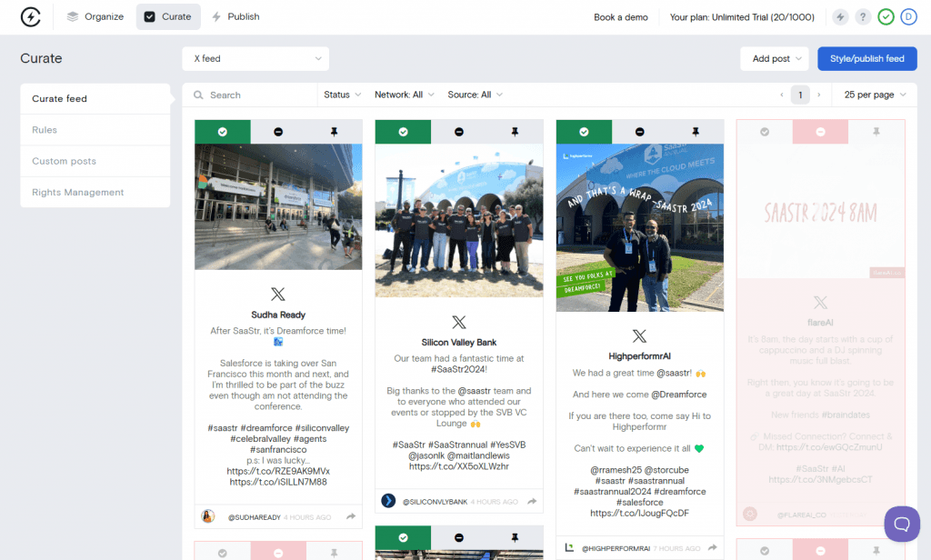This screenshot has width=931, height=560.
Task: Open the SAASTR 2024 8AM image
Action: point(821,211)
